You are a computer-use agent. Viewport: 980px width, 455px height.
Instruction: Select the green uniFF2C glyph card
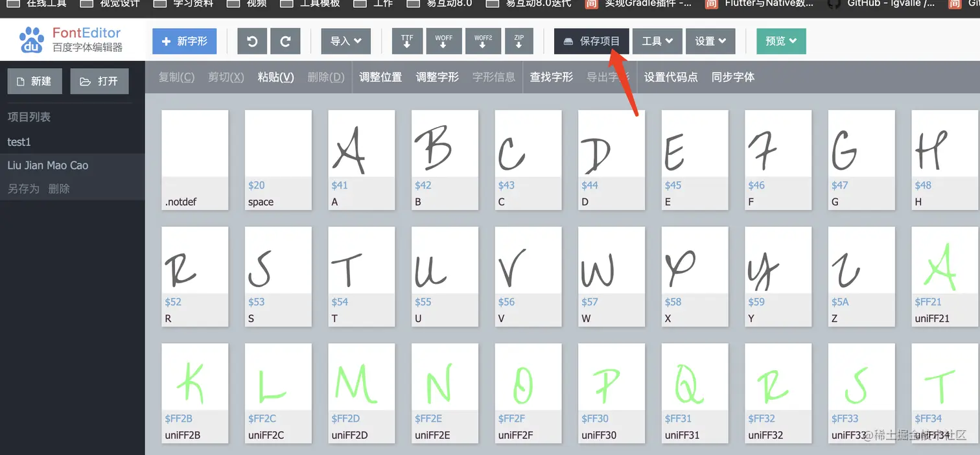(x=278, y=393)
